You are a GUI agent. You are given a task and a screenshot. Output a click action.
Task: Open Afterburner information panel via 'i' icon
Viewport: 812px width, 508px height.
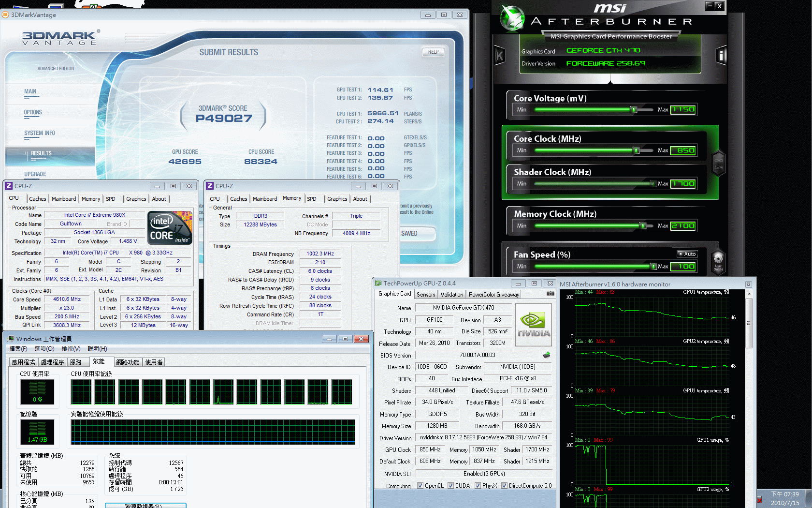click(x=721, y=55)
